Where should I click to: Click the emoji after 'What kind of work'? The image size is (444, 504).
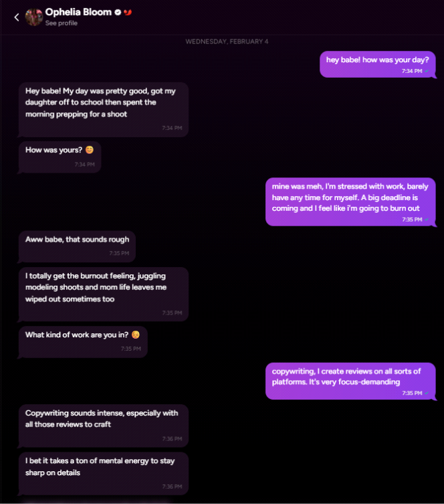tap(136, 335)
